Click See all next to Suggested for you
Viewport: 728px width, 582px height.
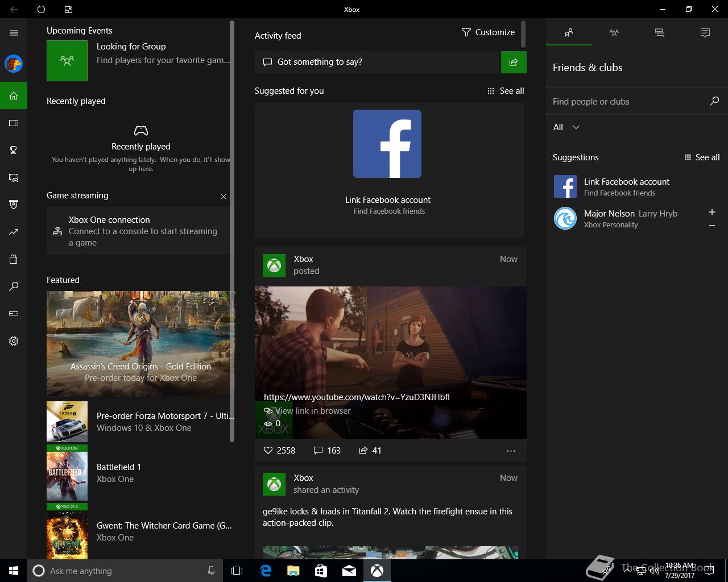(x=506, y=91)
